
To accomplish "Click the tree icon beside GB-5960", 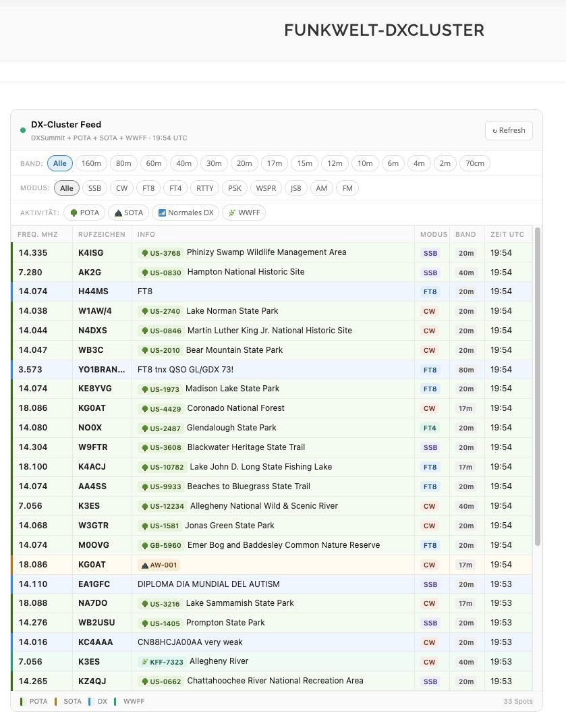I will coord(145,546).
